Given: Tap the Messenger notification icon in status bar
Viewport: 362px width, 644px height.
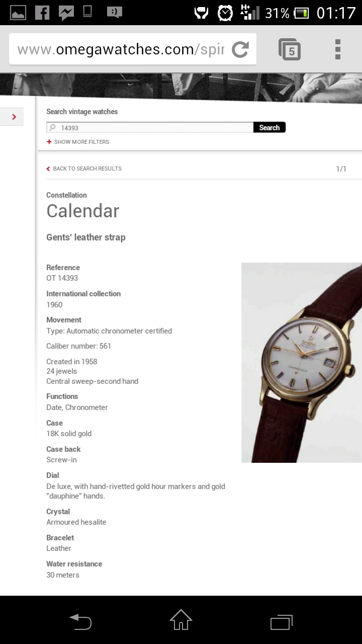Looking at the screenshot, I should pos(66,12).
